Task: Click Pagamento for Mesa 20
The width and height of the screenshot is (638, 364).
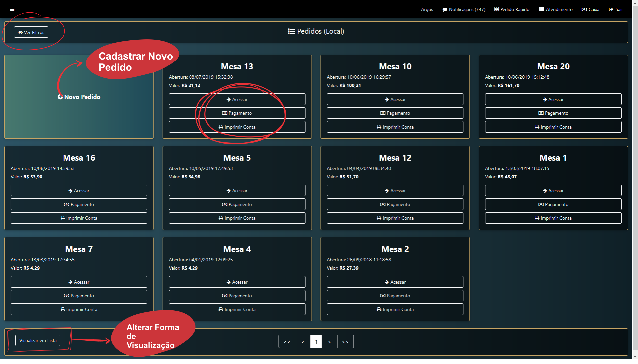Action: click(x=553, y=113)
